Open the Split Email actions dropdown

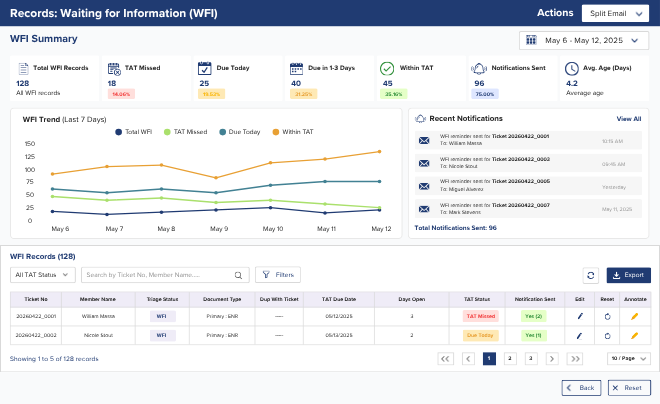615,13
